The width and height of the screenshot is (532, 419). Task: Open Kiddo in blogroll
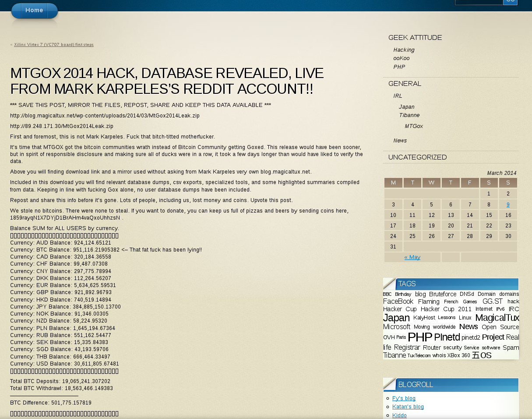pyautogui.click(x=399, y=415)
